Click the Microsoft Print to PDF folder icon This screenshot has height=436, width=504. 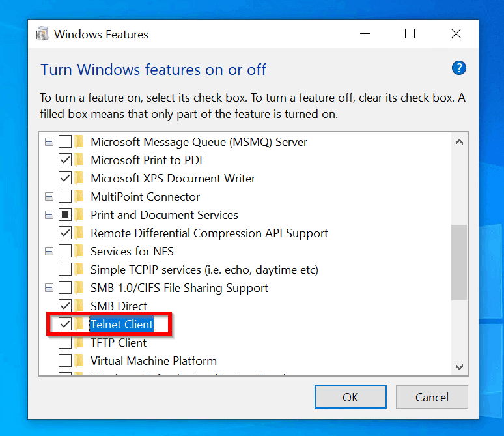coord(79,160)
